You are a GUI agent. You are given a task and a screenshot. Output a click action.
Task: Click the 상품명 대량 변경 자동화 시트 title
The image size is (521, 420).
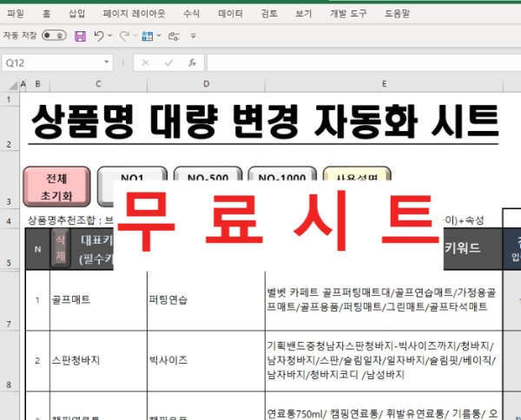click(x=265, y=121)
